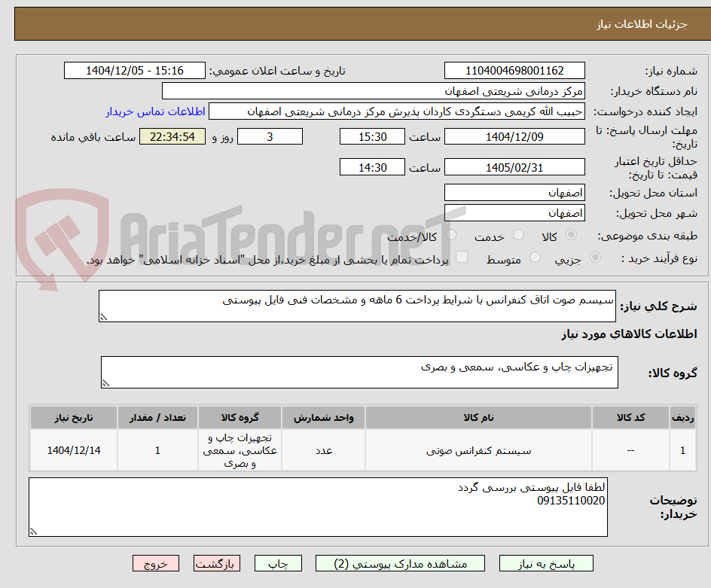
Task: Click the اطلاعات کالاهای مورد نیاز heading
Action: 629,334
